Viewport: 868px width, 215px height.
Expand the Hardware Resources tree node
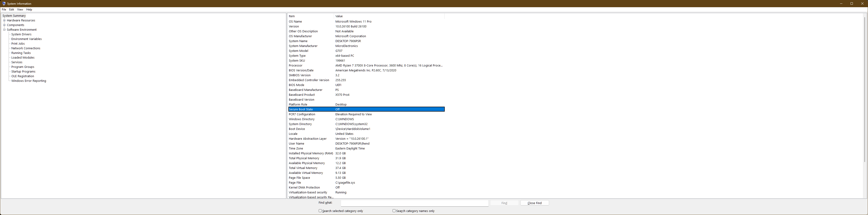coord(4,20)
